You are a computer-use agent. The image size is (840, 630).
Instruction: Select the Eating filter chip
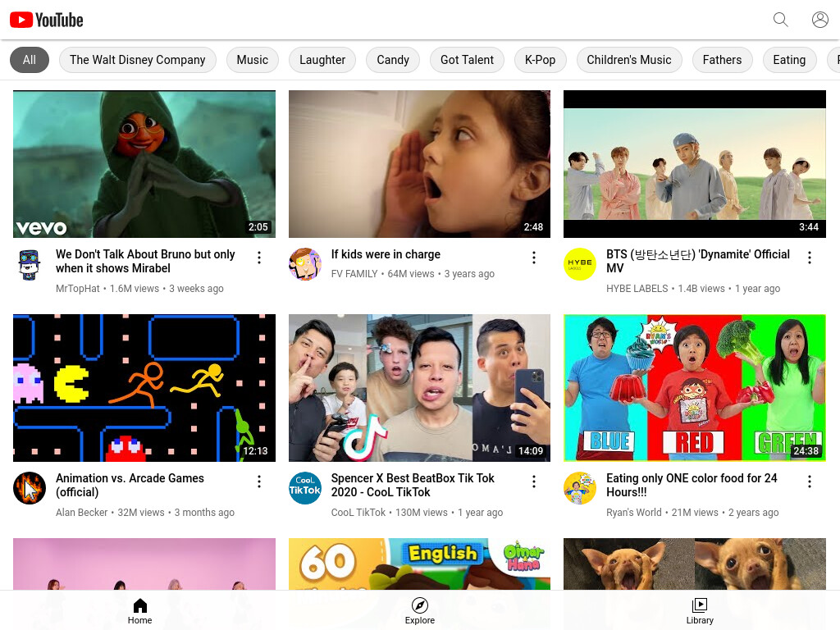point(789,60)
